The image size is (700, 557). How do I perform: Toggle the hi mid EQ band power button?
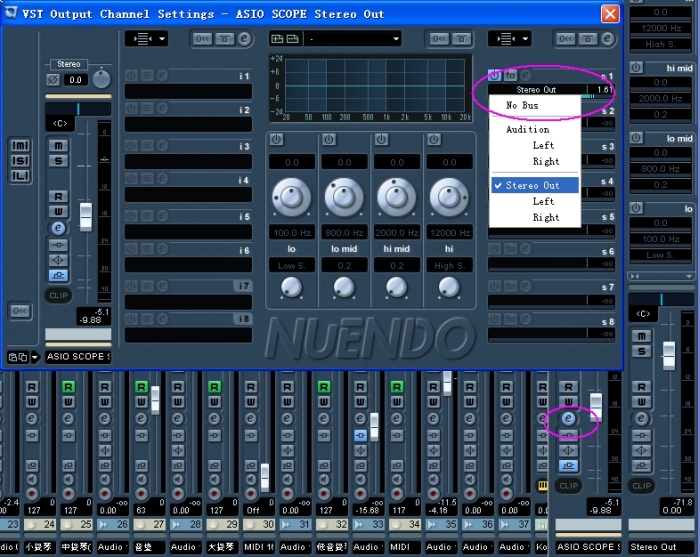pyautogui.click(x=381, y=140)
